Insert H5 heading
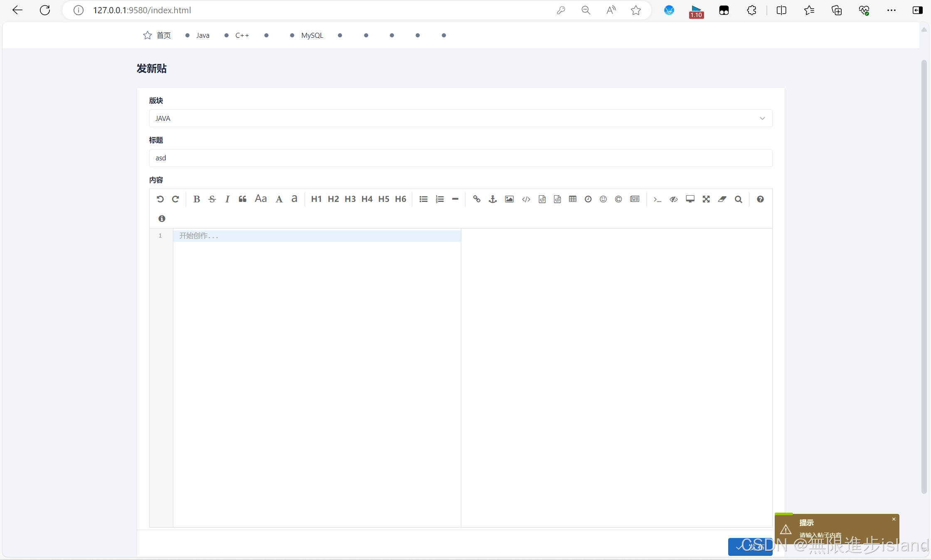 [x=384, y=199]
